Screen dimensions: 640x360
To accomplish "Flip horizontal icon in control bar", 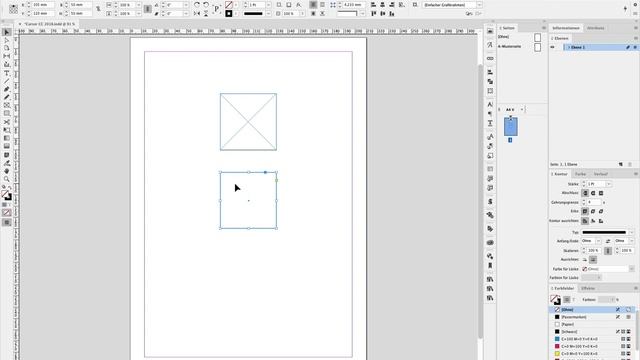I will [x=197, y=13].
